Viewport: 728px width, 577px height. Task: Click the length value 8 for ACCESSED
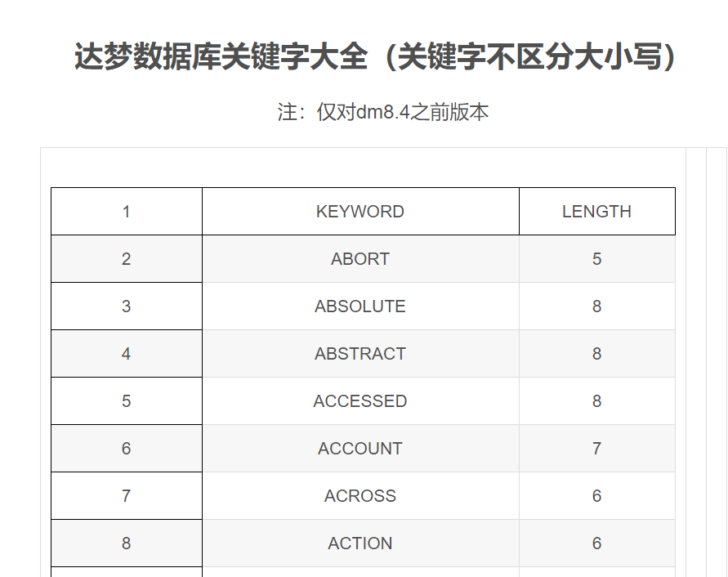pyautogui.click(x=596, y=401)
